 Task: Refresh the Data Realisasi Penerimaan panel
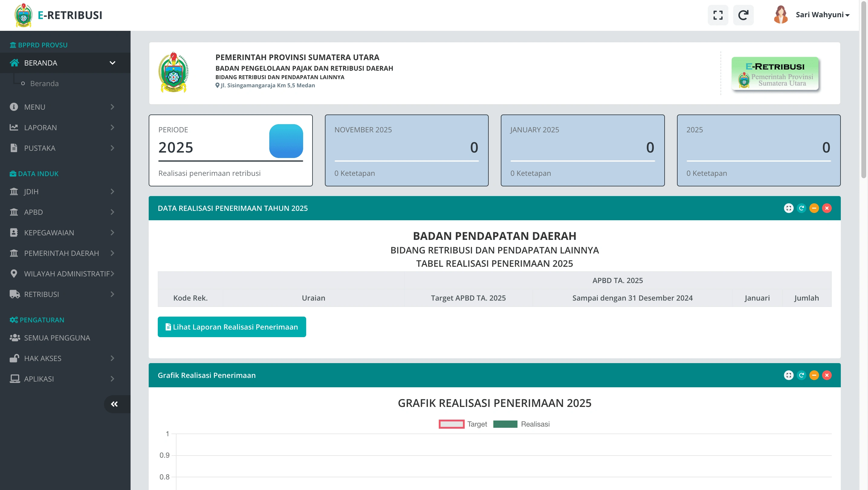point(801,208)
